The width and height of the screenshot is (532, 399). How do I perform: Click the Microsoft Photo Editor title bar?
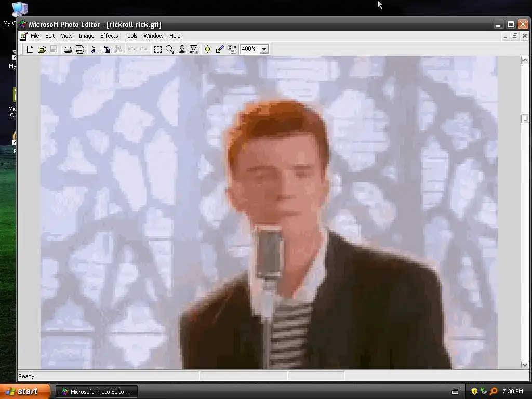click(255, 24)
